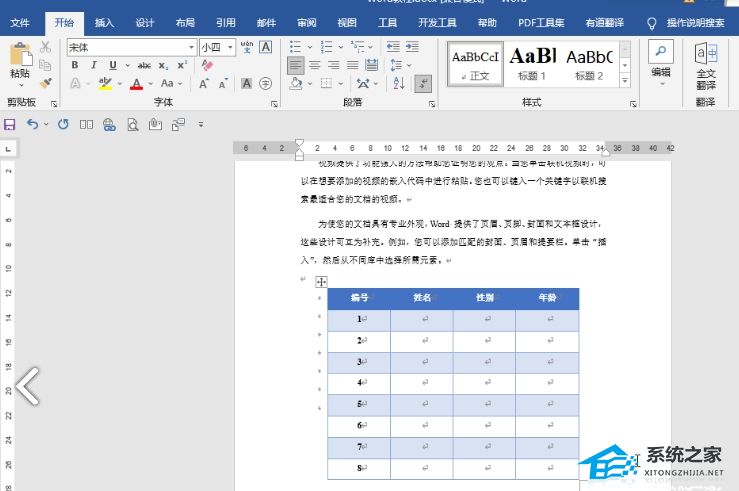Viewport: 739px width, 491px height.
Task: Click the Sort A-Z icon
Action: [x=399, y=84]
